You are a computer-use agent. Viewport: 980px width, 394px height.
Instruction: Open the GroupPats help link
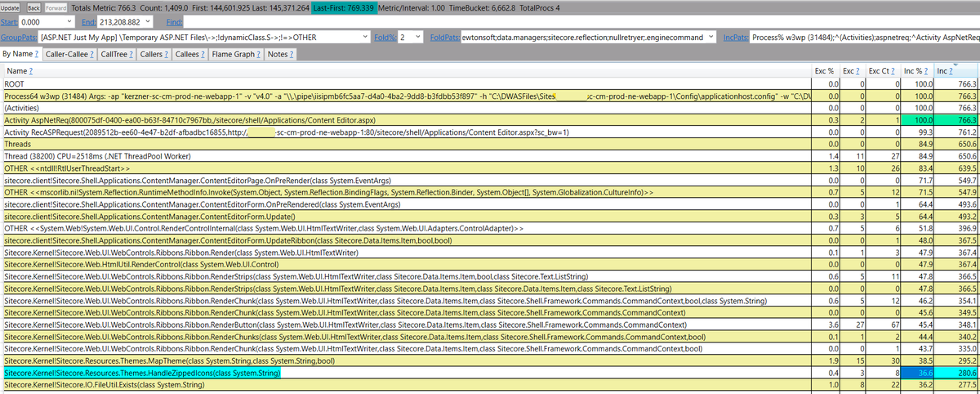(19, 38)
